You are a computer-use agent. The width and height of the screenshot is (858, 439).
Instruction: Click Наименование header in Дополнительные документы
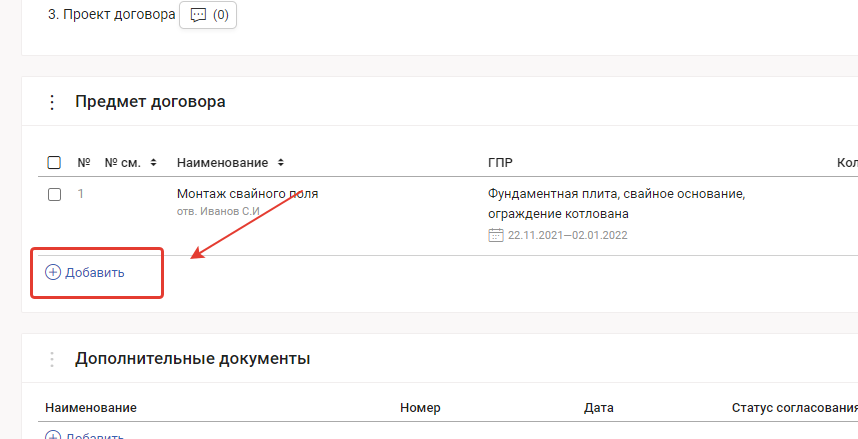point(91,408)
